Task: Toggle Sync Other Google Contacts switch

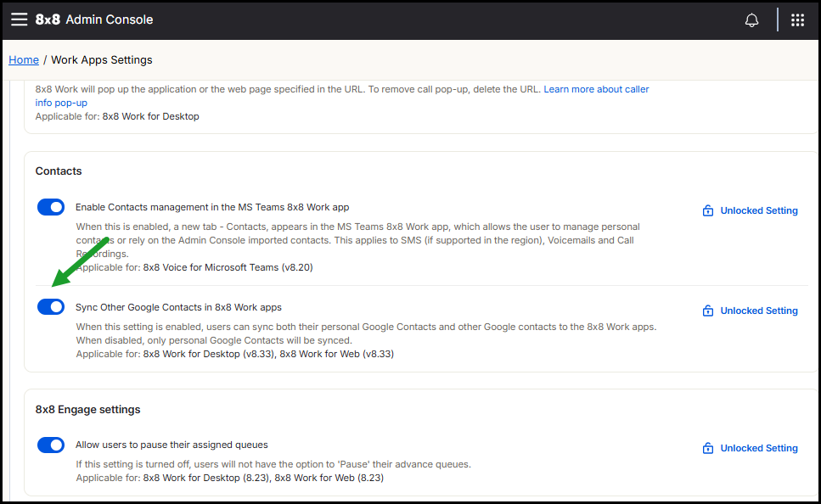Action: coord(51,306)
